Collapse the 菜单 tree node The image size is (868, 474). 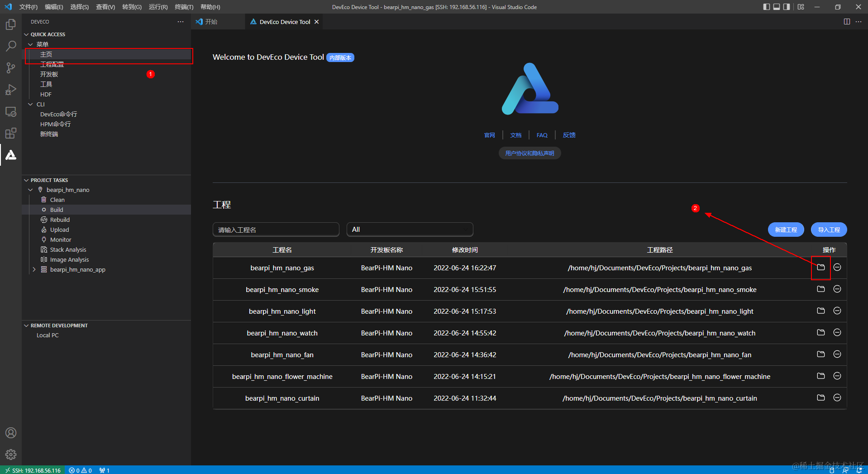coord(30,44)
